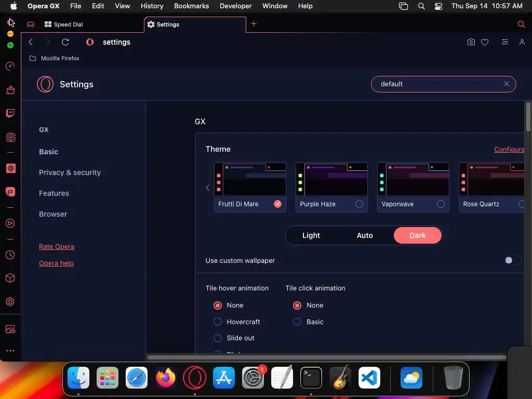The image size is (532, 399).
Task: Open GX Cleaner broom icon in sidebar
Action: click(10, 90)
